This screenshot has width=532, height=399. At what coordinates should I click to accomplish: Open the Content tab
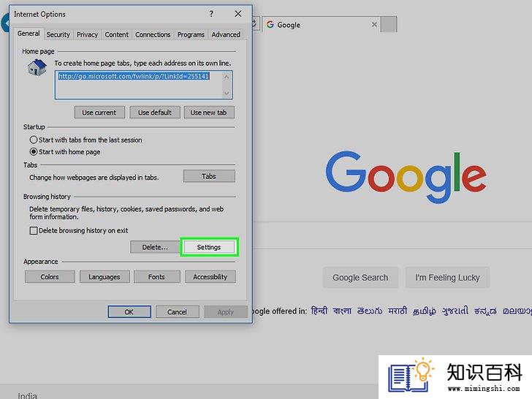point(116,34)
